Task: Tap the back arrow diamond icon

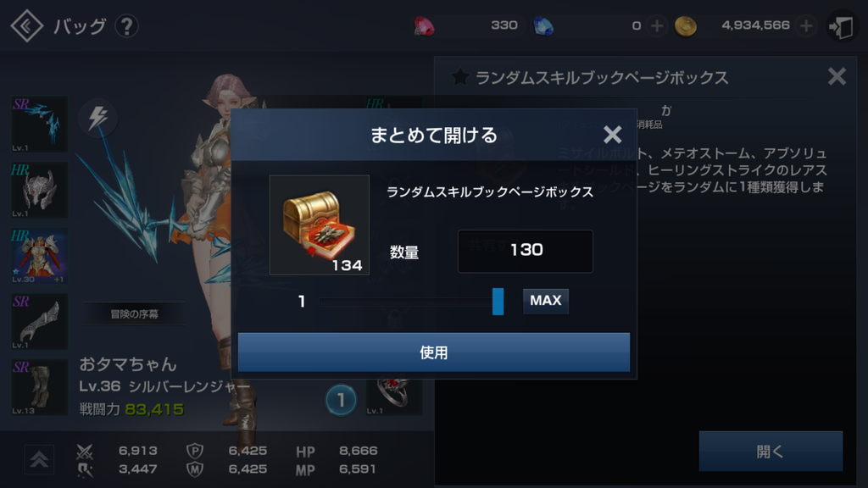Action: pyautogui.click(x=26, y=25)
